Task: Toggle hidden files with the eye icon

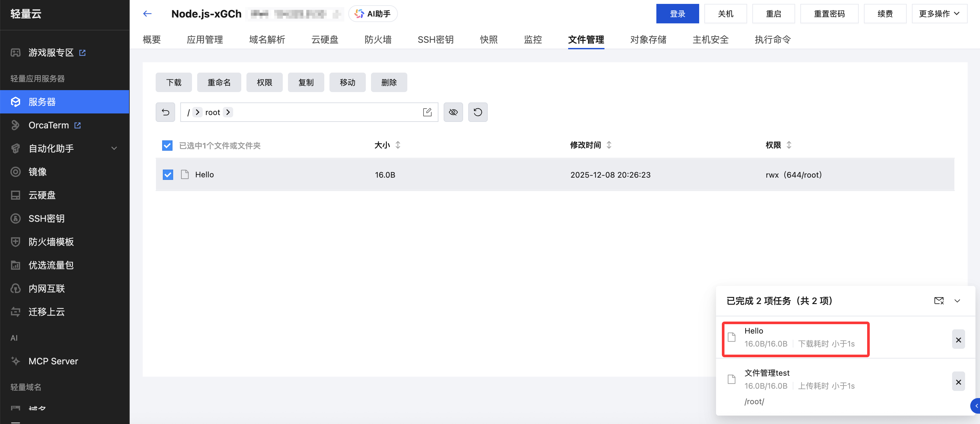Action: pos(453,112)
